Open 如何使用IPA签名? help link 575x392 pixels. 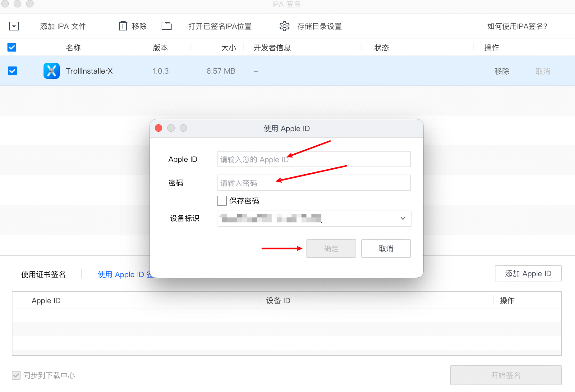[x=517, y=26]
